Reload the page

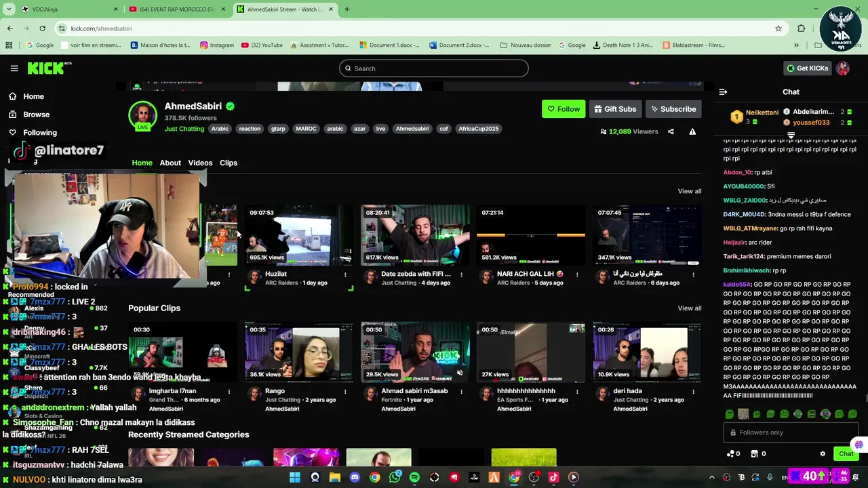tap(42, 28)
